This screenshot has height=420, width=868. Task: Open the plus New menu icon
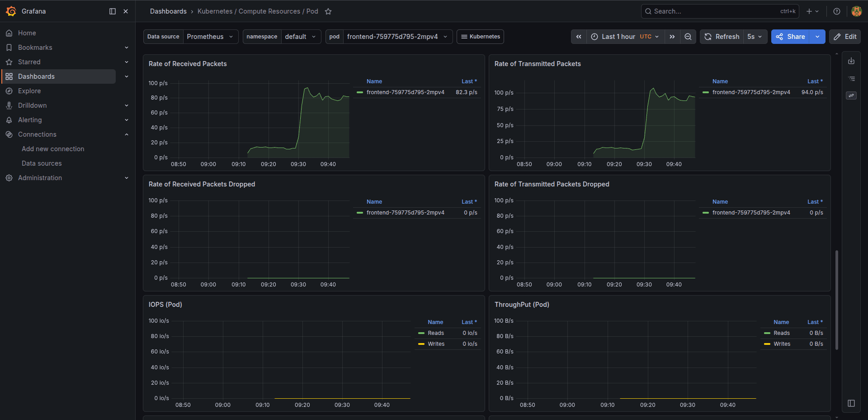812,11
